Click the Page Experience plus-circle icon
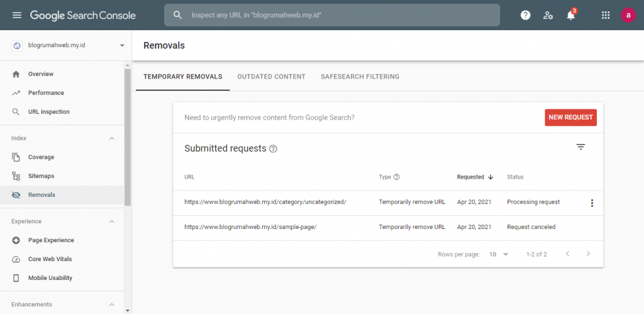Image resolution: width=644 pixels, height=314 pixels. pyautogui.click(x=16, y=240)
